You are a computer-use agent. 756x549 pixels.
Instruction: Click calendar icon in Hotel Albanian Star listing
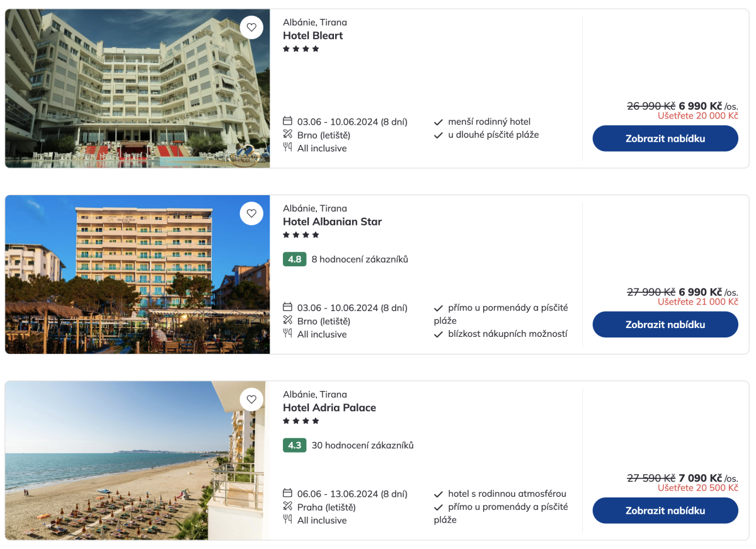tap(288, 307)
